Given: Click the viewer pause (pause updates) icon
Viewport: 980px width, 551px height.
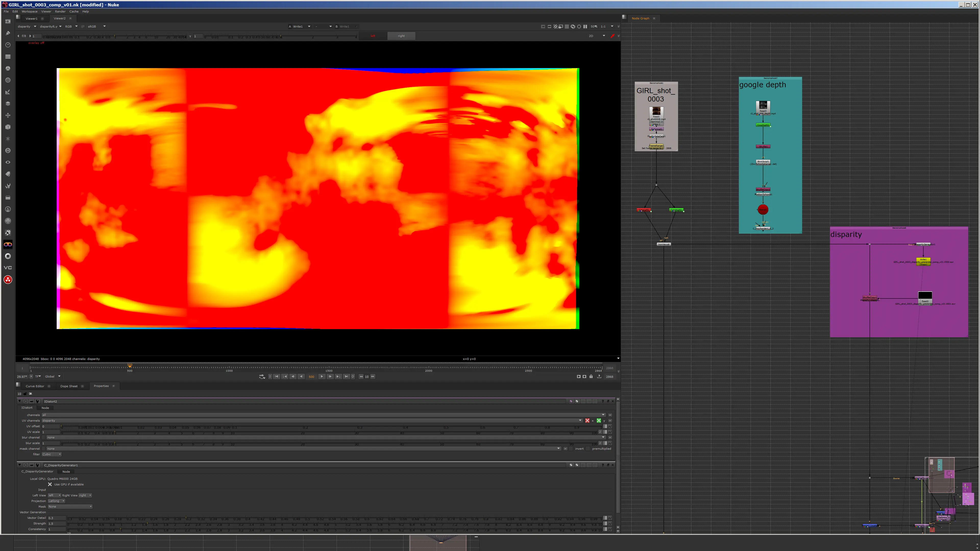Looking at the screenshot, I should click(585, 27).
